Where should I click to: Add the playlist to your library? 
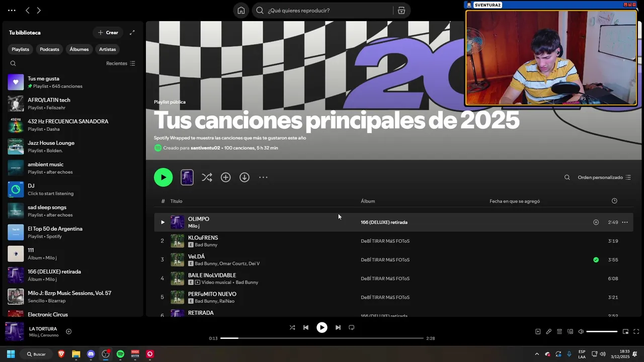point(225,177)
